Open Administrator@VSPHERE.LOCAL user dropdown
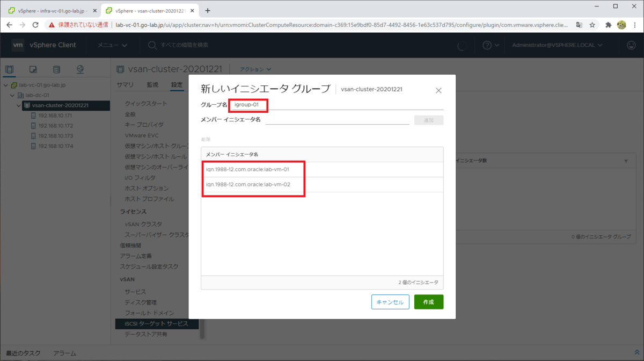Image resolution: width=644 pixels, height=361 pixels. click(557, 45)
